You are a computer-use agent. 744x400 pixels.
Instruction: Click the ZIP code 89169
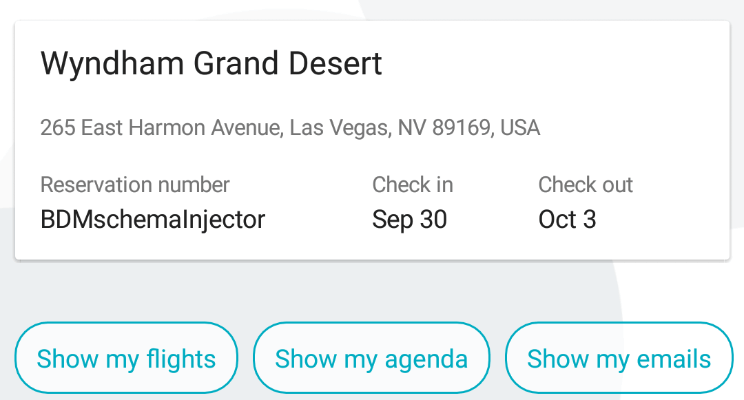(460, 128)
